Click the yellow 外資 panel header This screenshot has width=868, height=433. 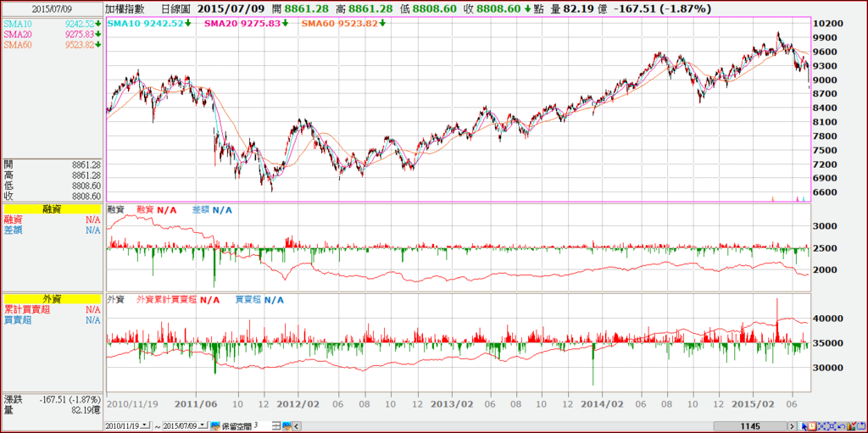53,300
